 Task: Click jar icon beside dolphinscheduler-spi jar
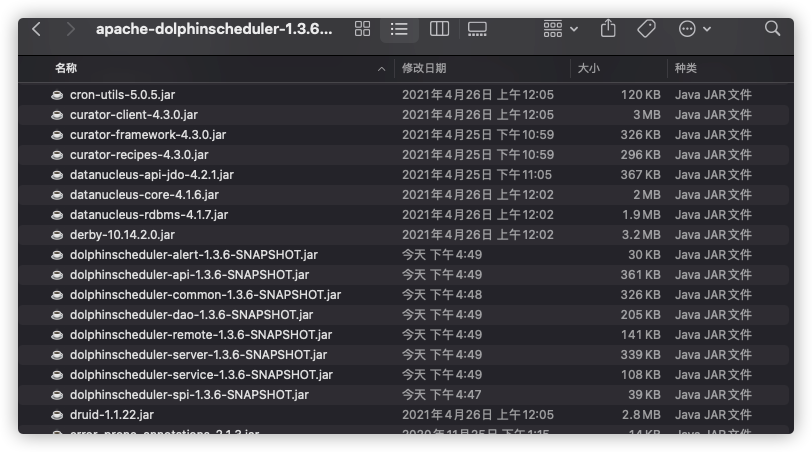coord(57,395)
